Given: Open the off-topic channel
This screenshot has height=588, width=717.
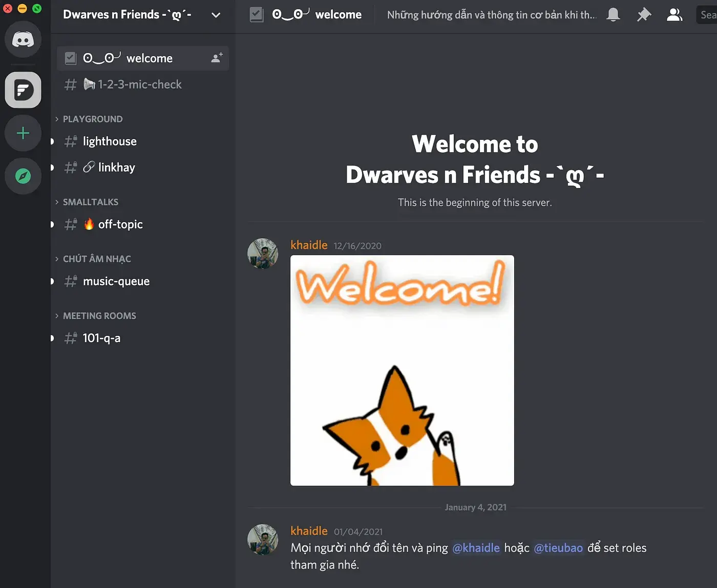Looking at the screenshot, I should (142, 224).
